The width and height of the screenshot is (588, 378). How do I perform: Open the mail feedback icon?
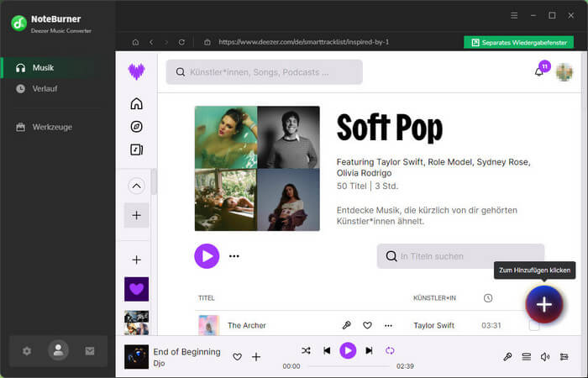click(90, 351)
